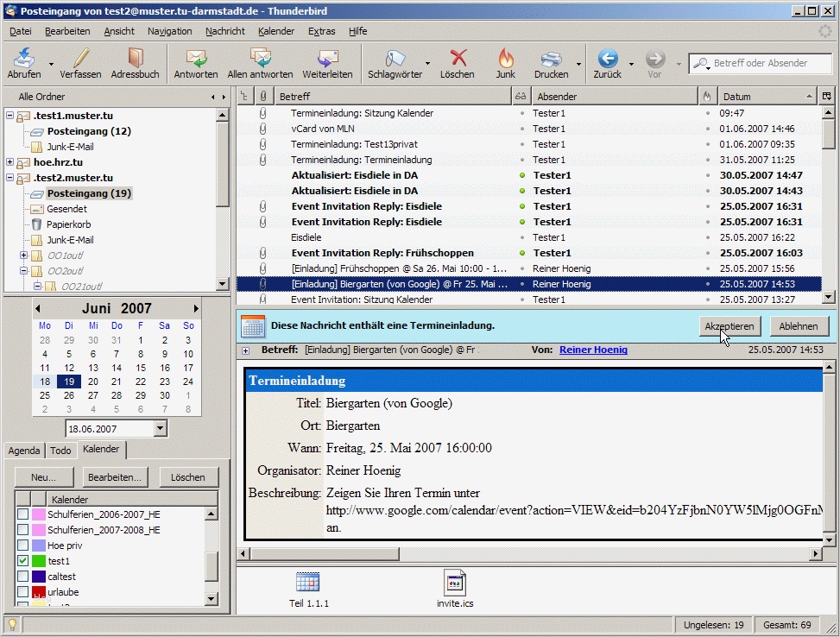
Task: Open sender link Reiner Hoenig
Action: (593, 350)
